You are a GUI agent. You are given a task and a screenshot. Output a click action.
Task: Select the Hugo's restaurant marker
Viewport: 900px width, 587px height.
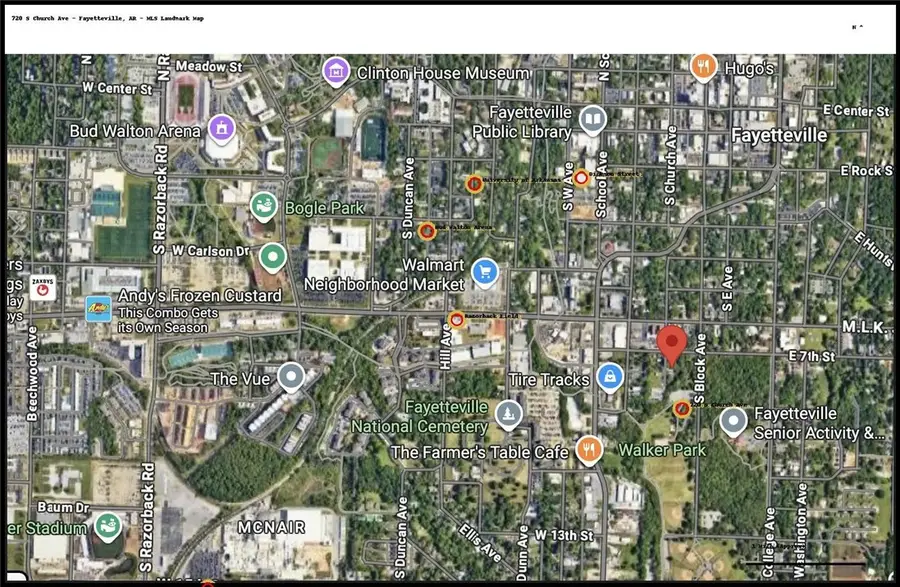704,67
